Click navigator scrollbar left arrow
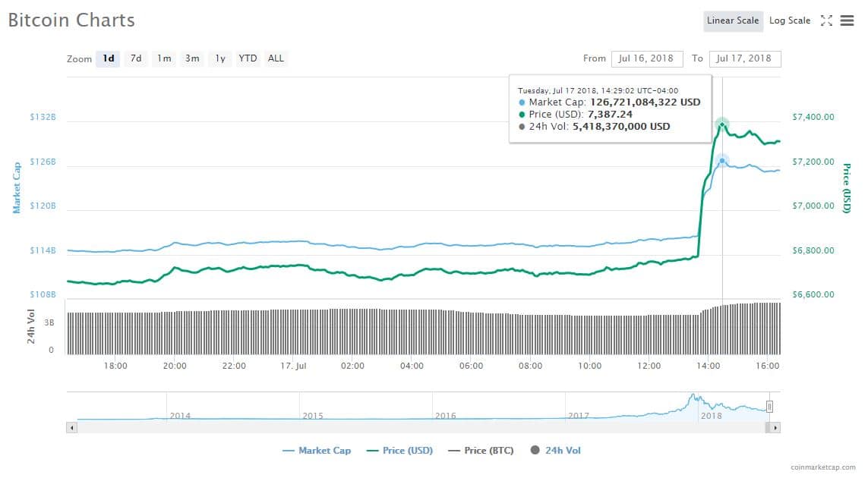This screenshot has width=868, height=478. point(71,428)
